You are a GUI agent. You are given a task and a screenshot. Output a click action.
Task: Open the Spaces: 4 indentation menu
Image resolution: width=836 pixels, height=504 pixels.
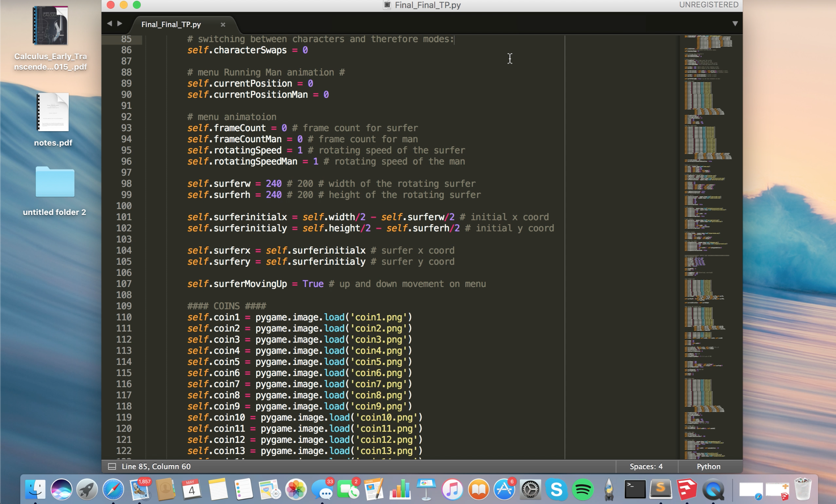(646, 466)
